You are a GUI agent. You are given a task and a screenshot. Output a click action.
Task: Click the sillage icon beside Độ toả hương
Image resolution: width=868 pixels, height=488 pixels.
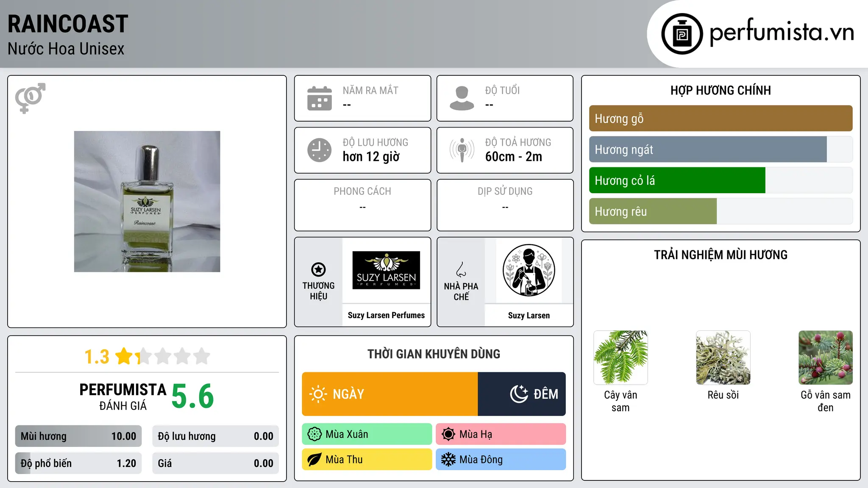pos(462,150)
